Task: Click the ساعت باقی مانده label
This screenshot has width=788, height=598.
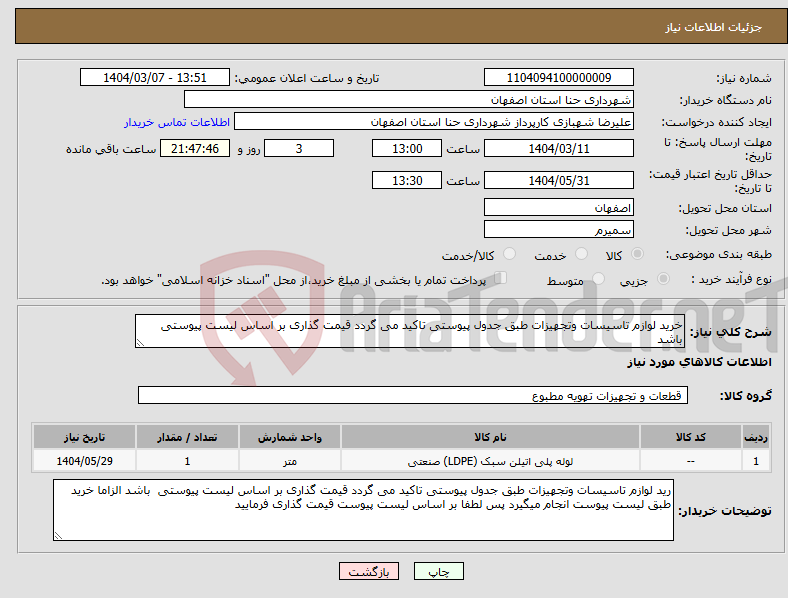Action: (111, 149)
